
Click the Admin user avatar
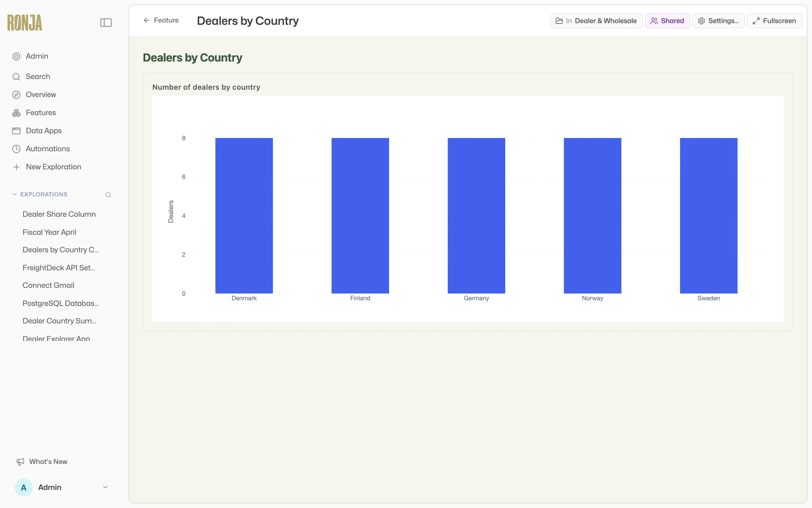tap(23, 487)
